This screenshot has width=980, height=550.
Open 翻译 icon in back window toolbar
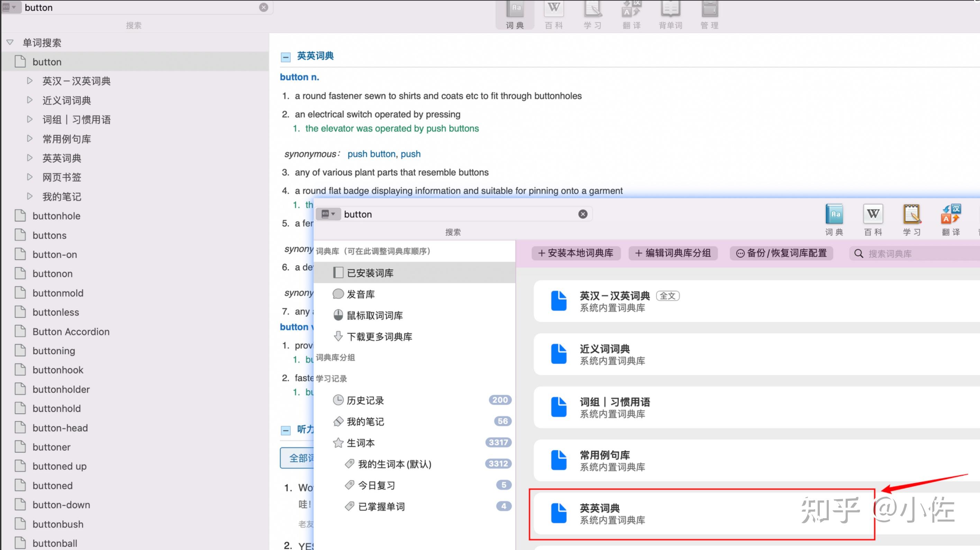click(632, 15)
